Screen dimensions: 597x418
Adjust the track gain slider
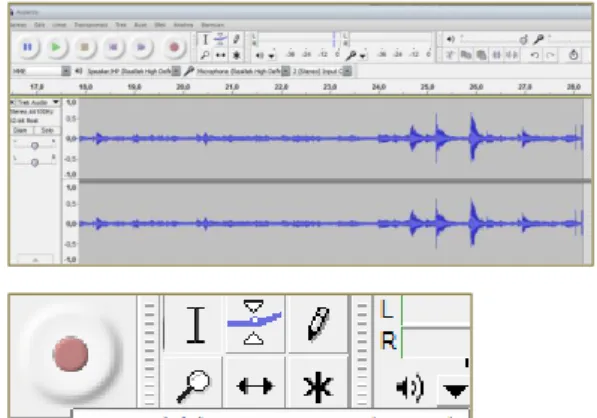point(35,146)
